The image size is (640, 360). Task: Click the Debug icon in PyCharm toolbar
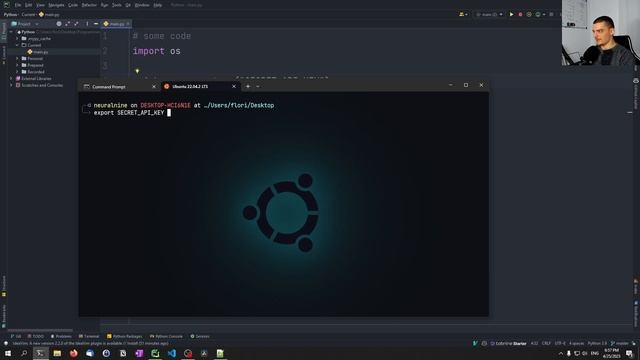(520, 14)
